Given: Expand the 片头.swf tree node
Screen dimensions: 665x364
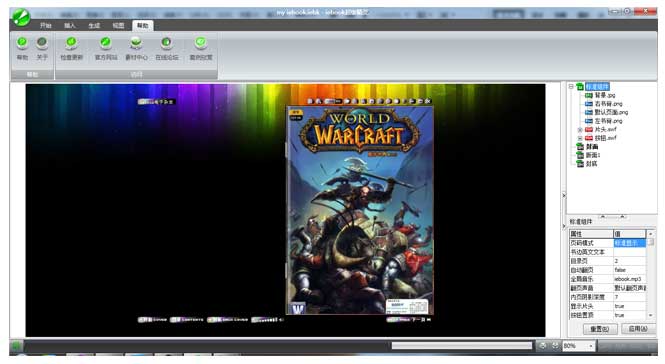Looking at the screenshot, I should click(x=580, y=129).
